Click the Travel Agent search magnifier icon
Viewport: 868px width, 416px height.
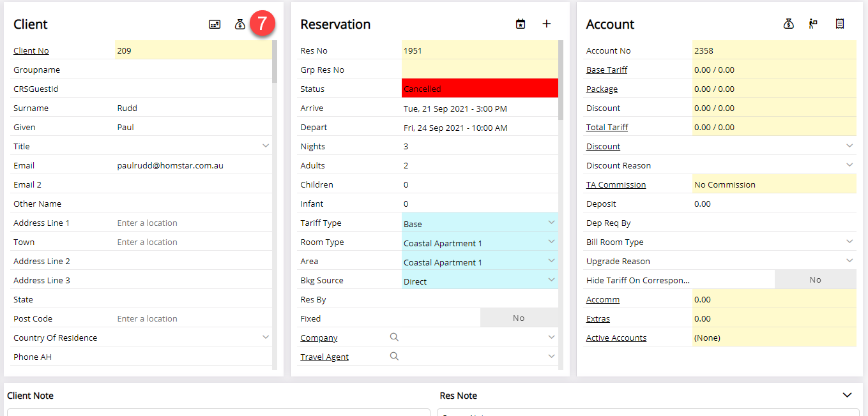(394, 357)
